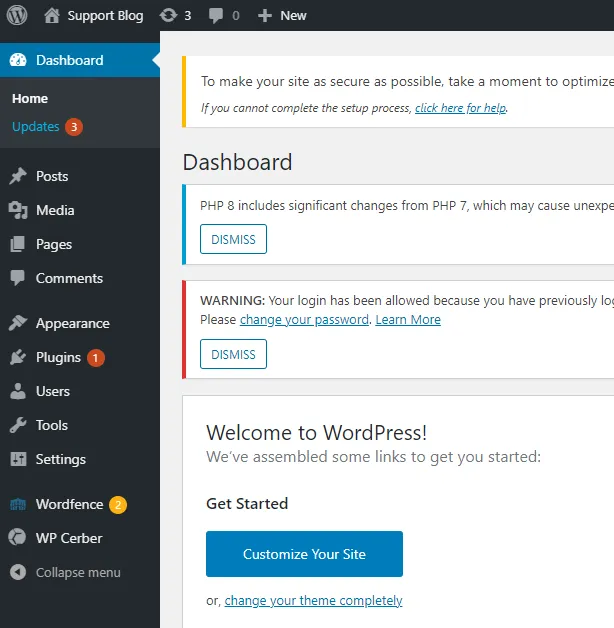614x628 pixels.
Task: Open 'change your theme completely' link
Action: 313,600
